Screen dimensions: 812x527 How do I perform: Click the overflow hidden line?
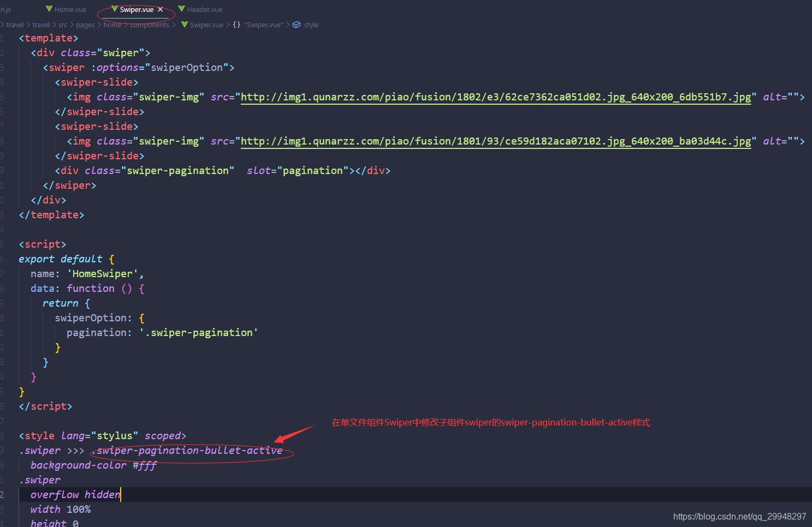click(x=75, y=494)
